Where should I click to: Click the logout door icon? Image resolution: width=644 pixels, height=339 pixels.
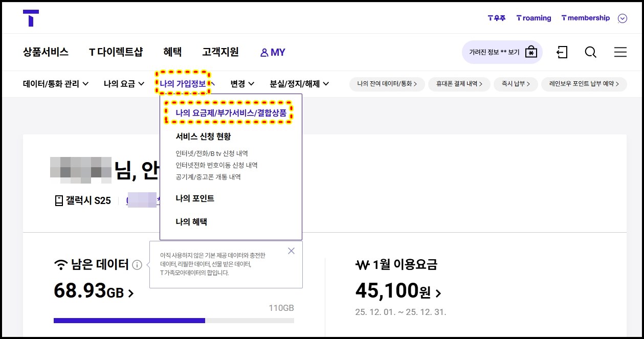[562, 52]
